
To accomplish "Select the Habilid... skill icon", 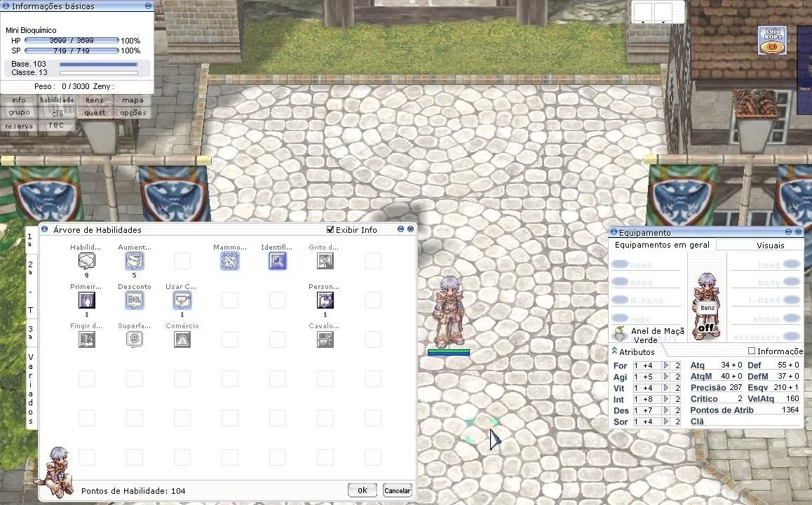I will pyautogui.click(x=86, y=261).
